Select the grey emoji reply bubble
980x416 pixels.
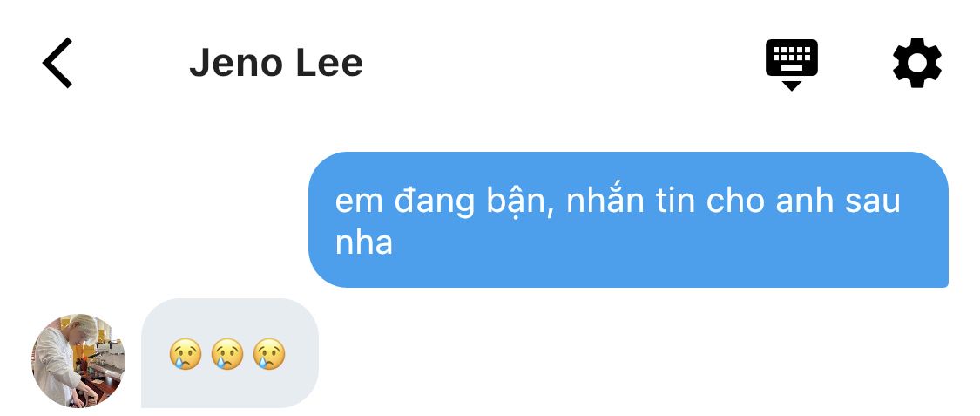pyautogui.click(x=229, y=353)
